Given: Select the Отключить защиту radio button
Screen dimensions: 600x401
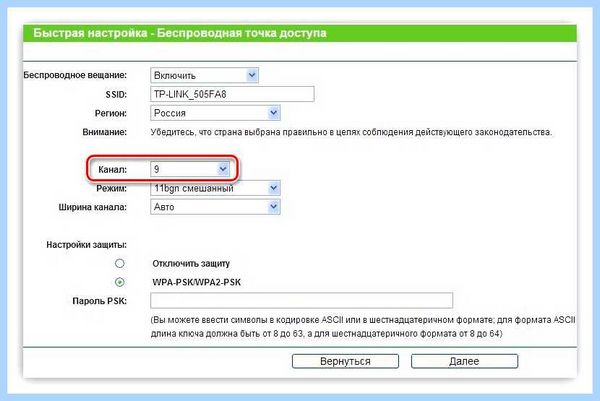Looking at the screenshot, I should coord(120,263).
